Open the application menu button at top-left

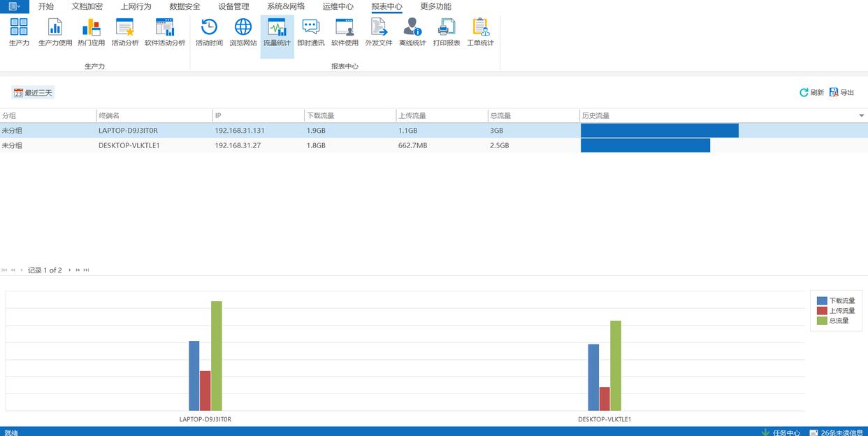click(14, 6)
